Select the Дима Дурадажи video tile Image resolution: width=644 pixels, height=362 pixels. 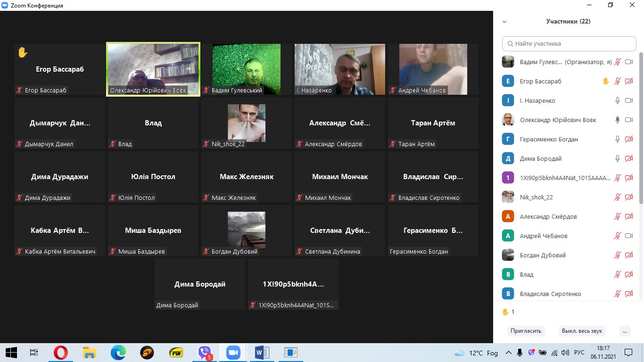60,177
